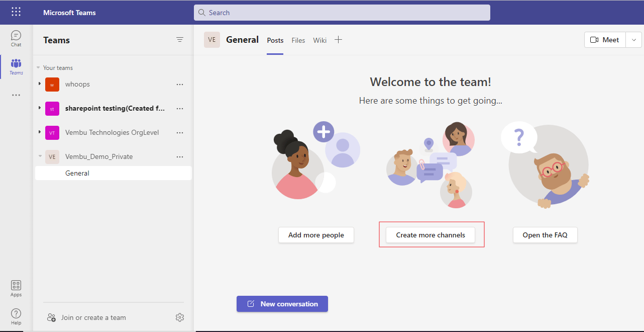Image resolution: width=644 pixels, height=332 pixels.
Task: Expand the sharepoint testing team
Action: pos(40,108)
